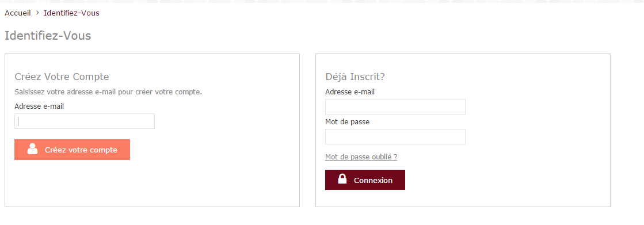Click the Saisissez votre adresse e-mail instruction text
This screenshot has height=225, width=644.
tap(108, 92)
